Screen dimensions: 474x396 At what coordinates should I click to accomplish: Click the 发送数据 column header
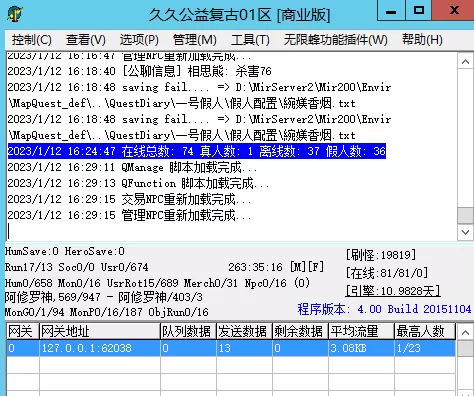244,331
